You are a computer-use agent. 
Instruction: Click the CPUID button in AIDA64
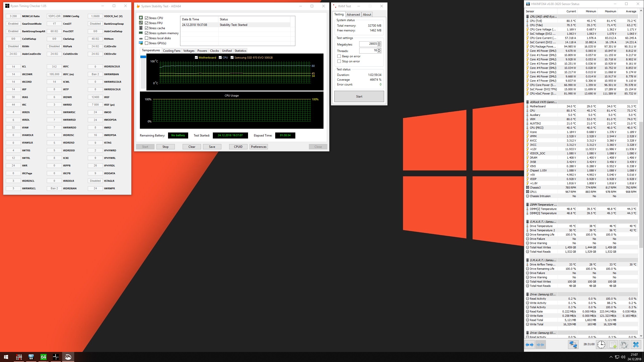pyautogui.click(x=238, y=146)
